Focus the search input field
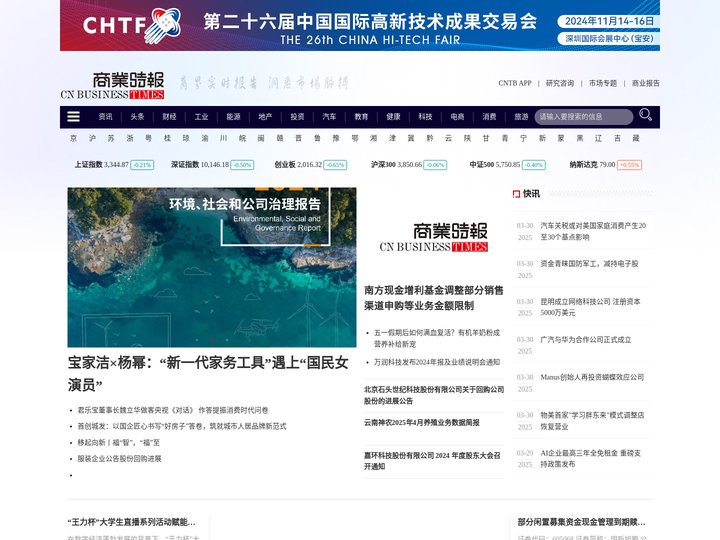The image size is (720, 540). (584, 117)
